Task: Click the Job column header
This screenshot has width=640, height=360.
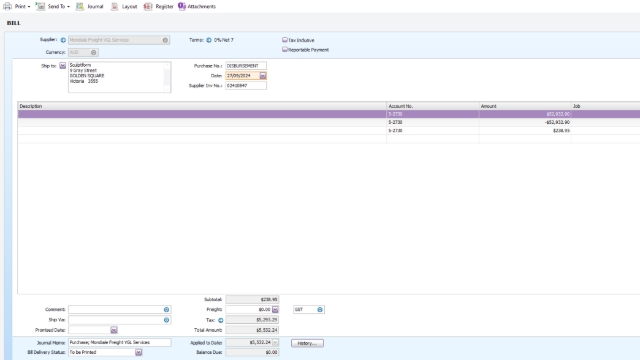Action: coord(606,106)
